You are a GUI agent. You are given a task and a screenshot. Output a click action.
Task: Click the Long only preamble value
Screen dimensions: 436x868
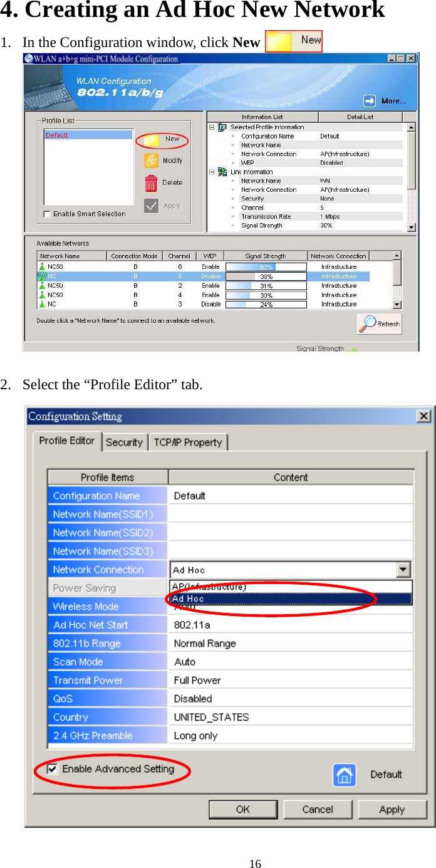(195, 736)
